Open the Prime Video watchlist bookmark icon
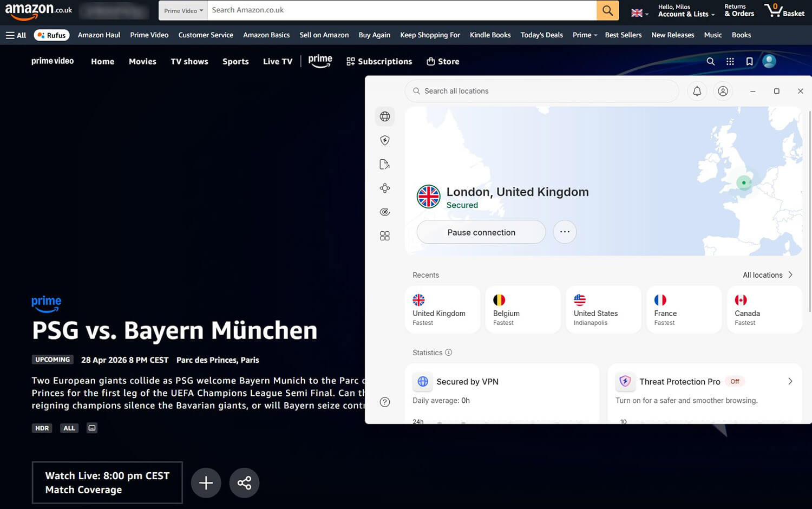 point(749,61)
